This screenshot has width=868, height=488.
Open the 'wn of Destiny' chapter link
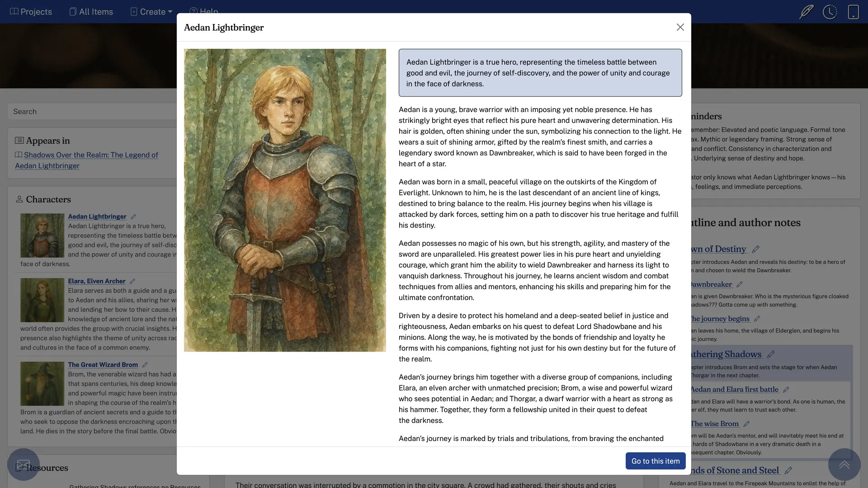click(718, 249)
